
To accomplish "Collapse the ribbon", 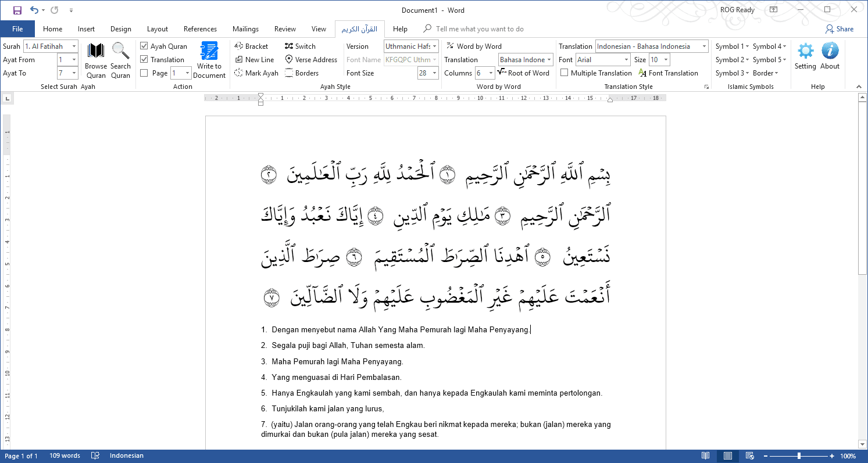I will click(x=859, y=87).
